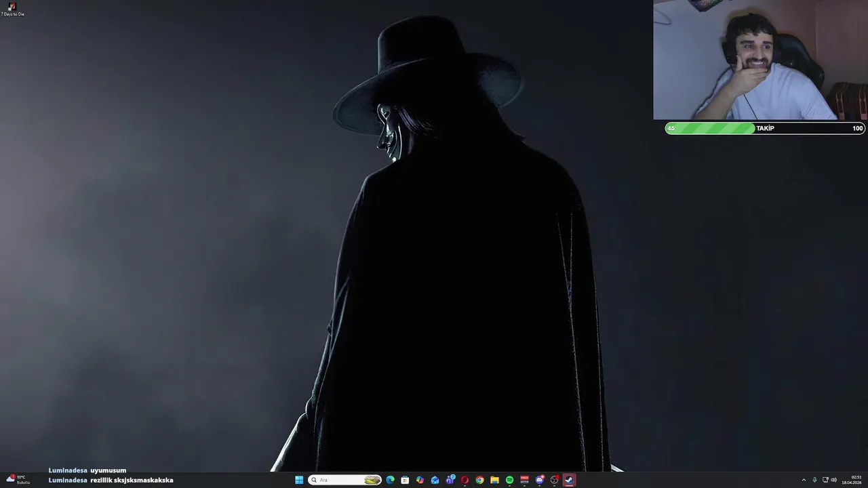Open File Explorer from the taskbar
This screenshot has width=868, height=488.
pos(494,480)
